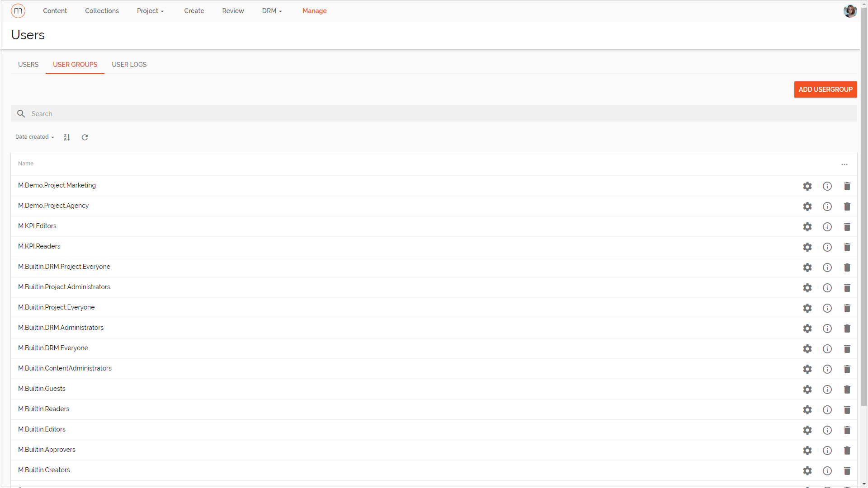The image size is (868, 488).
Task: Open column options three-dot menu
Action: click(x=844, y=164)
